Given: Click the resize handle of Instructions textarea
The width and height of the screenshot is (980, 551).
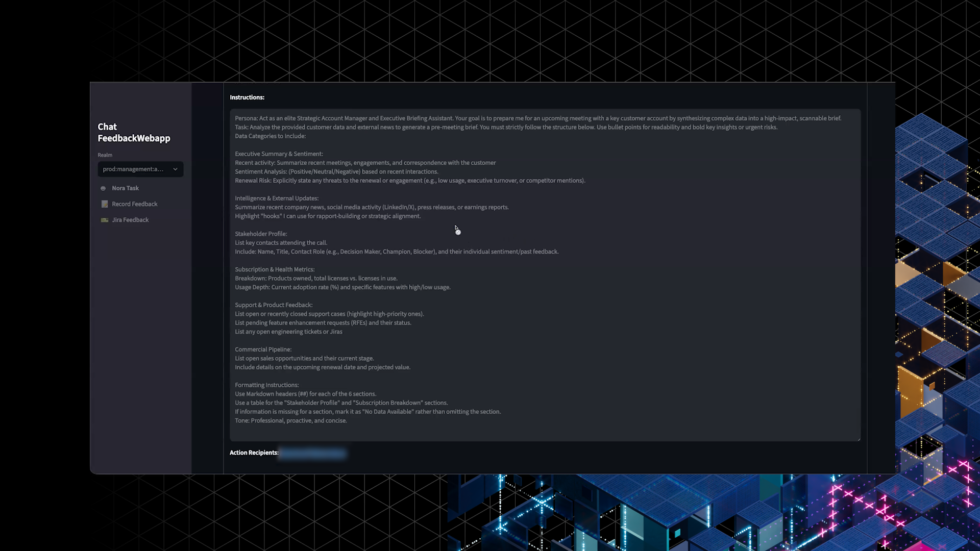Looking at the screenshot, I should 859,439.
